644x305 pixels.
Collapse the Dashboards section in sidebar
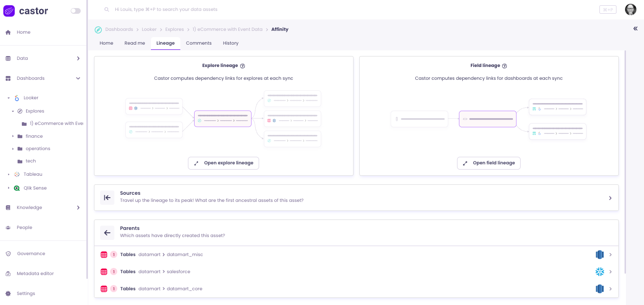click(x=78, y=78)
